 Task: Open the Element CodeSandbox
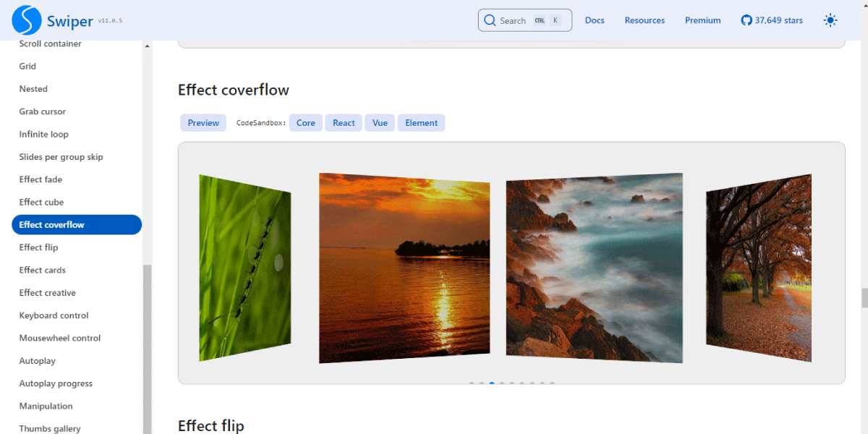(x=422, y=123)
